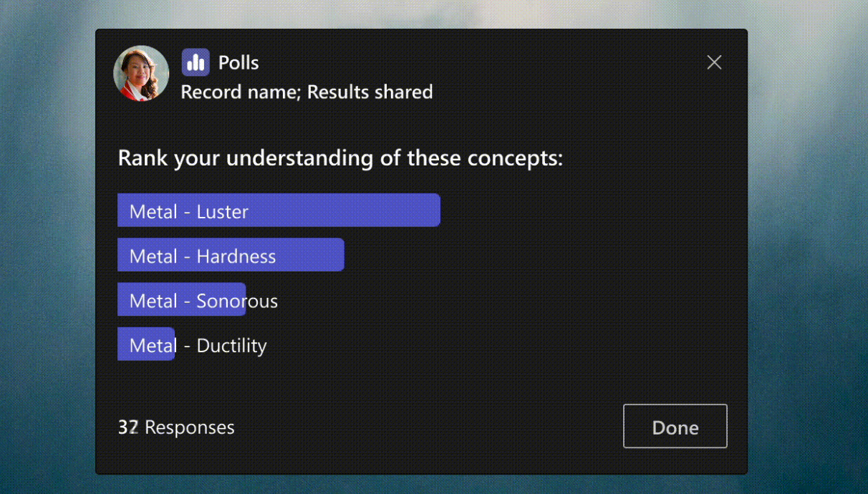Click the "Record name; Results shared" subtitle
Viewport: 868px width, 494px height.
(307, 92)
